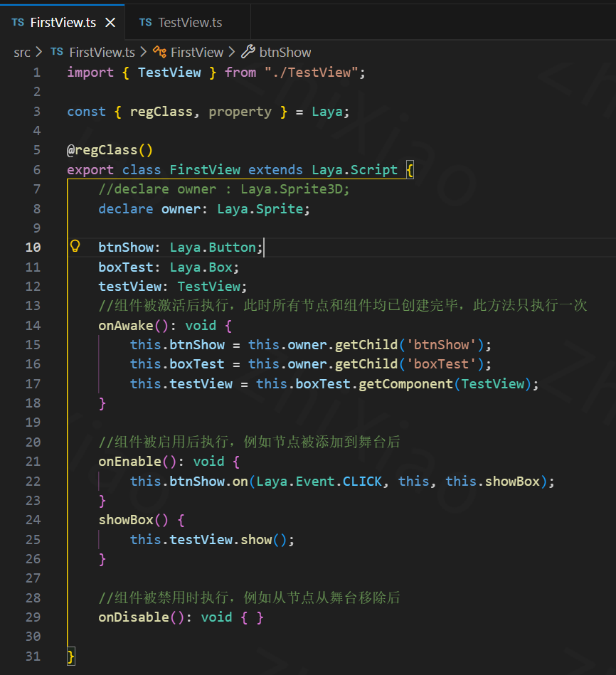
Task: Click line number 14 in the gutter
Action: coord(33,325)
